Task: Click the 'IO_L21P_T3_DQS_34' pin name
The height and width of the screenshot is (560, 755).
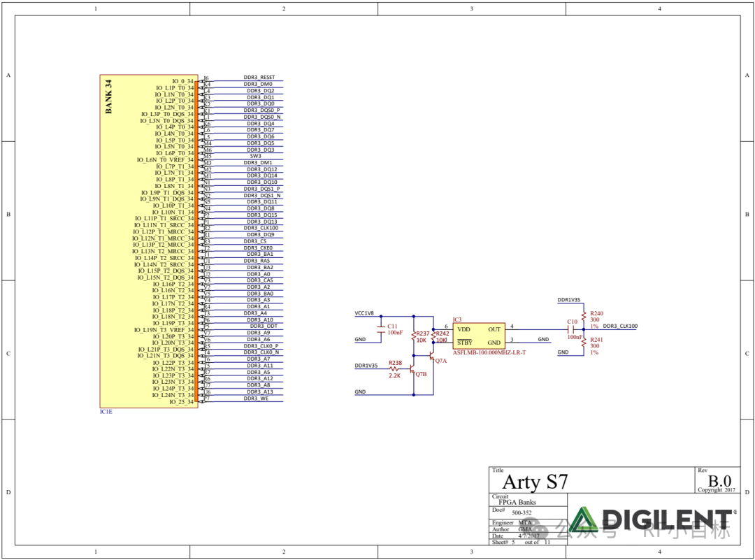Action: (166, 350)
